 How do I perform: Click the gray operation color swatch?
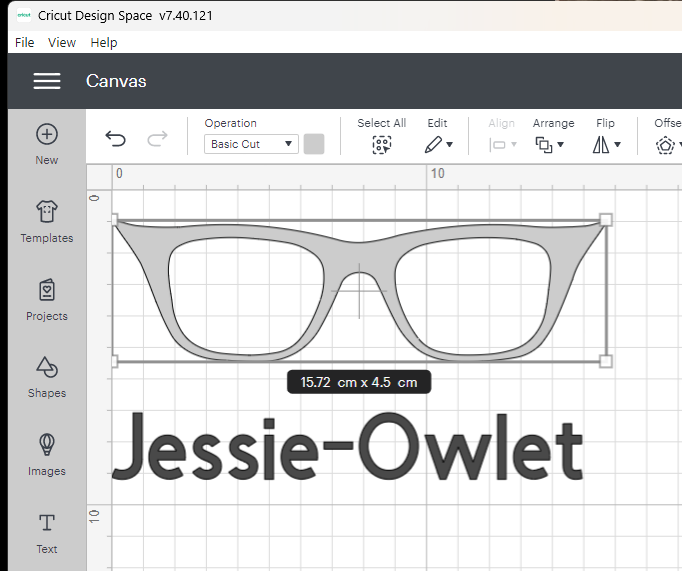coord(314,144)
